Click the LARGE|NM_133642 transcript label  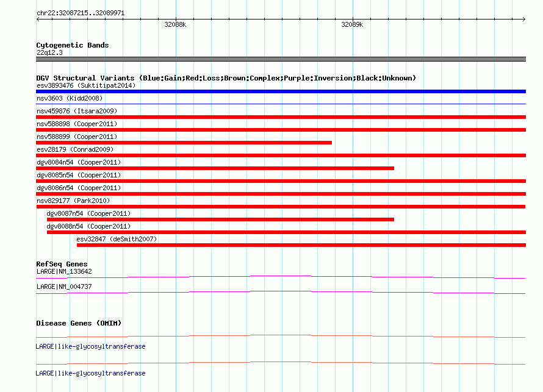click(64, 272)
